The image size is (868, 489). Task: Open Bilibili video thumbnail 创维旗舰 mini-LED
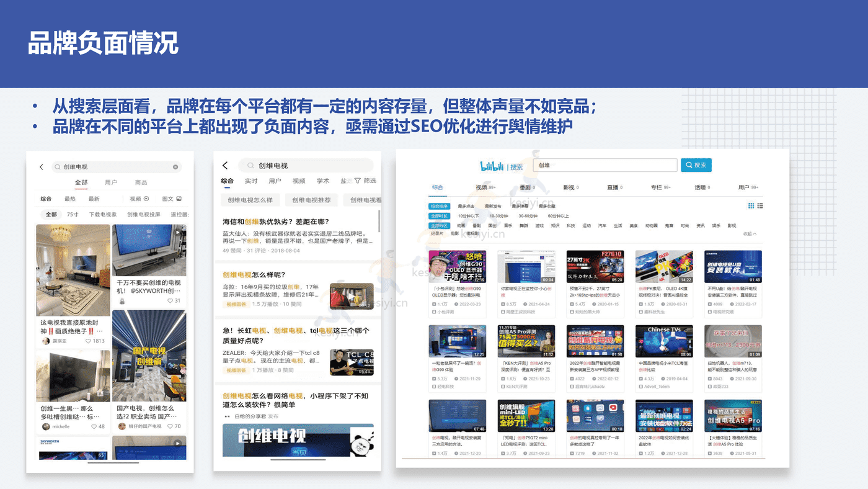(x=526, y=416)
